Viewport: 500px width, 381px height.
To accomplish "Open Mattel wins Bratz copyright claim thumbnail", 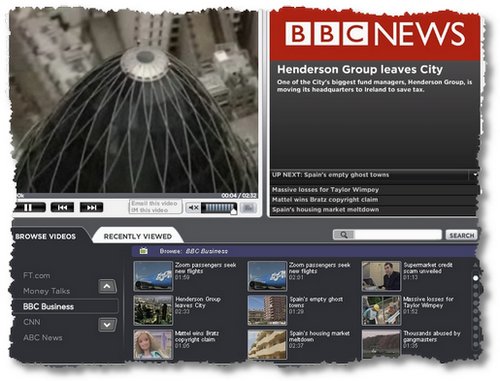I will tap(153, 345).
